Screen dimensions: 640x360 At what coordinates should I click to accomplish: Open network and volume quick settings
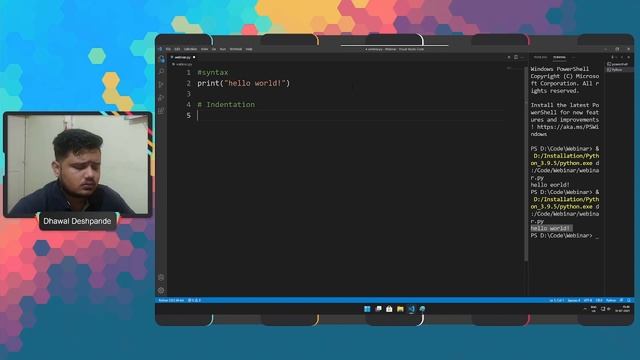point(605,309)
